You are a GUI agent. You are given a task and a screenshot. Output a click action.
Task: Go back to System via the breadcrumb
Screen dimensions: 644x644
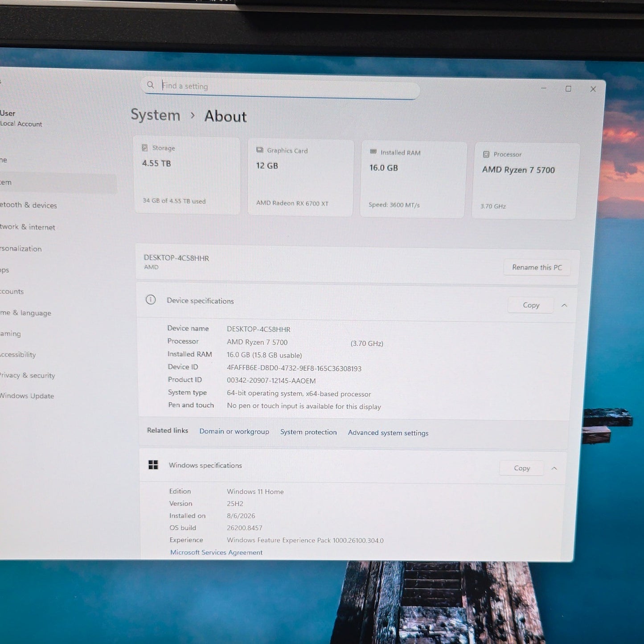tap(156, 115)
